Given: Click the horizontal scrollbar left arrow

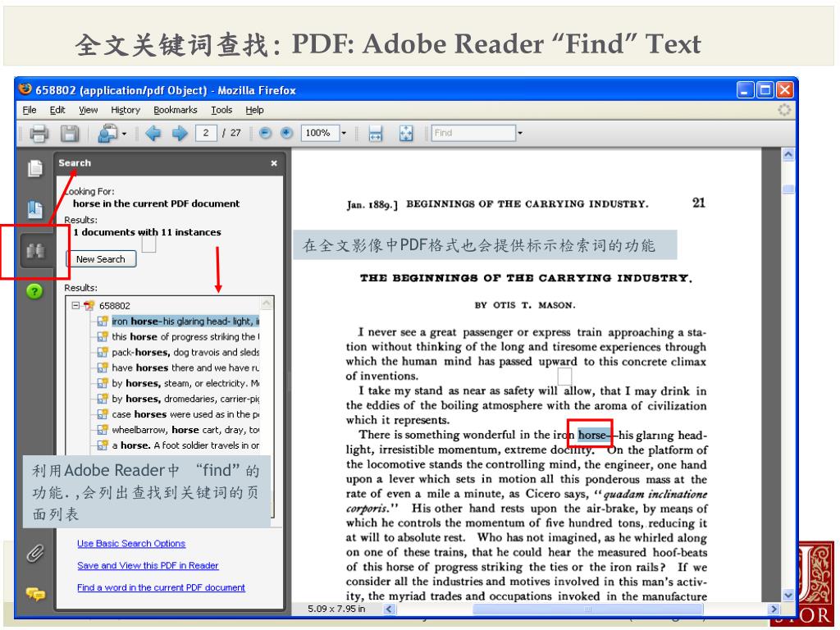Looking at the screenshot, I should tap(389, 609).
